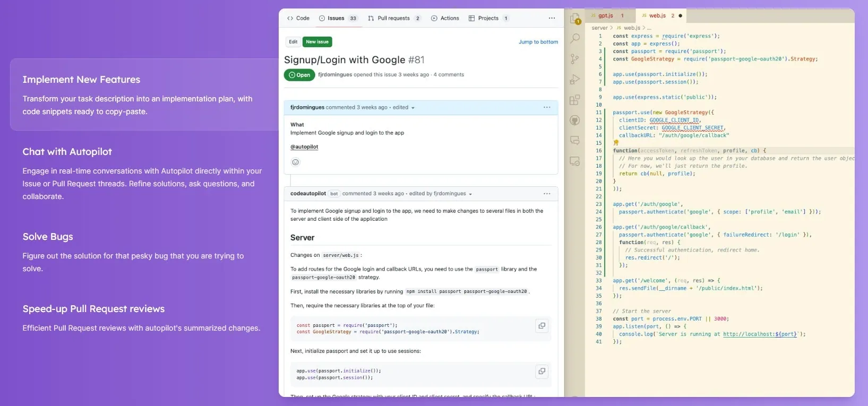Click the @autopilot mention link

click(x=304, y=147)
